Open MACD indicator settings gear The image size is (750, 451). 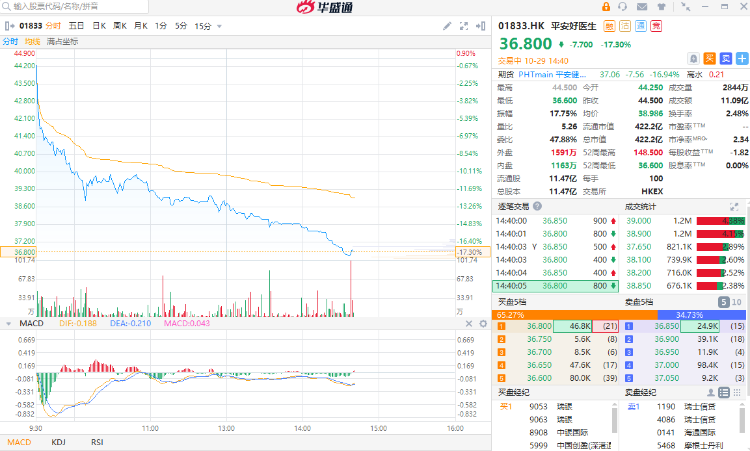483,324
